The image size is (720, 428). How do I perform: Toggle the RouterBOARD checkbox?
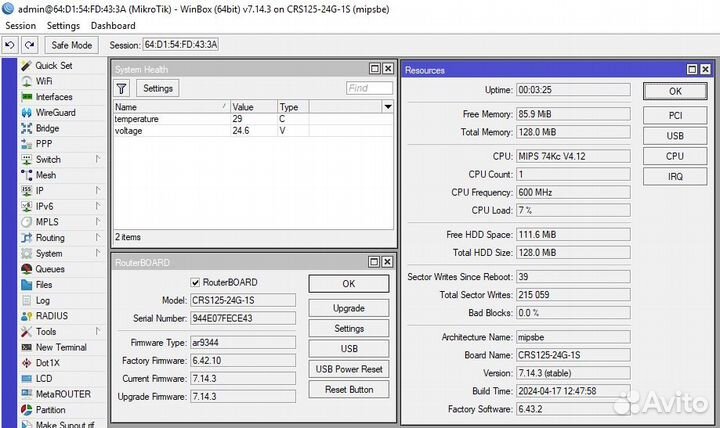[195, 282]
